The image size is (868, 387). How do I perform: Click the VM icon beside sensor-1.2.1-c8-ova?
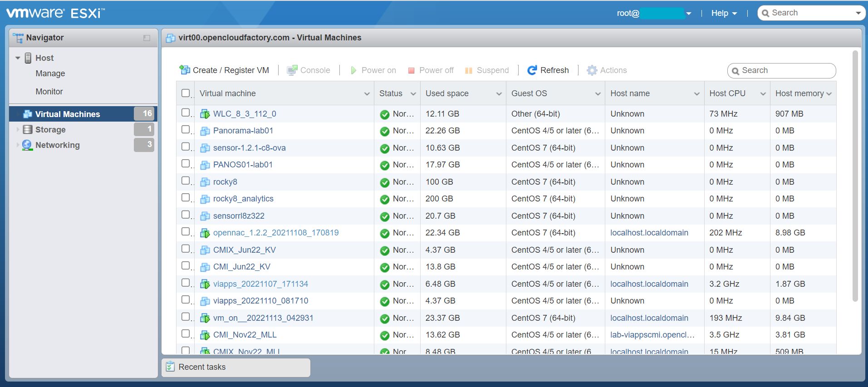205,148
